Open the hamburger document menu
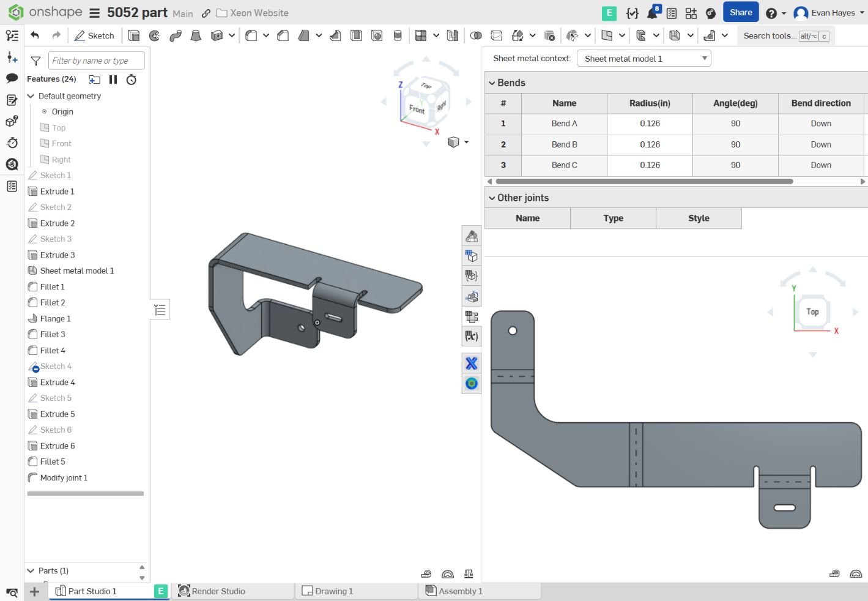Viewport: 868px width, 601px height. tap(94, 13)
